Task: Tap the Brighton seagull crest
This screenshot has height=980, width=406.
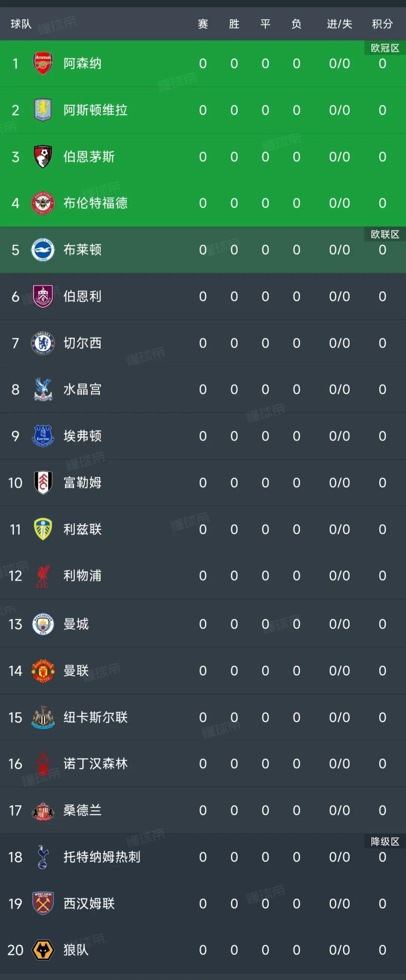Action: coord(43,250)
